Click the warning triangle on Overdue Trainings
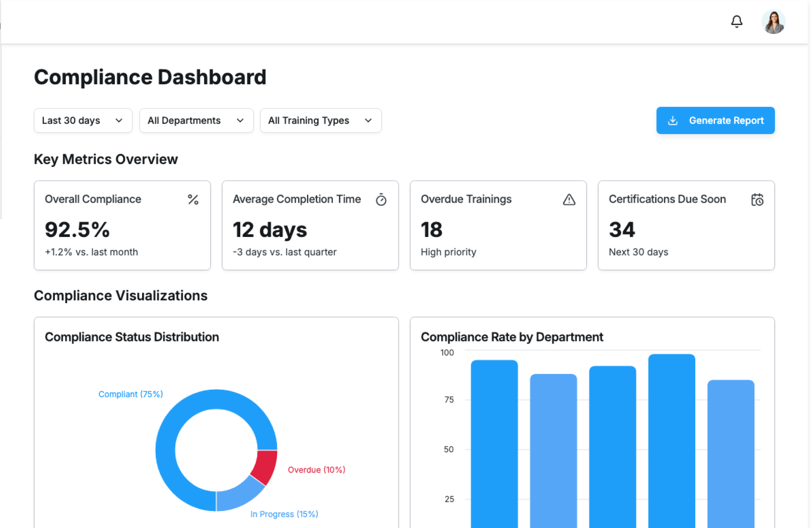Screen dimensions: 812x528 click(569, 200)
